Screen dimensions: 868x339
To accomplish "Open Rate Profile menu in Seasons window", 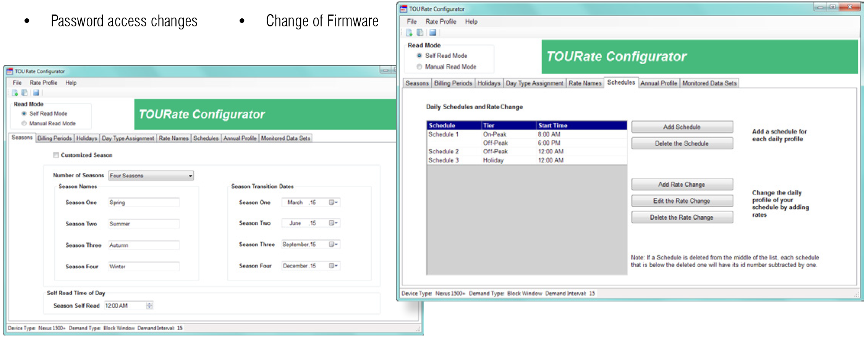I will 44,83.
